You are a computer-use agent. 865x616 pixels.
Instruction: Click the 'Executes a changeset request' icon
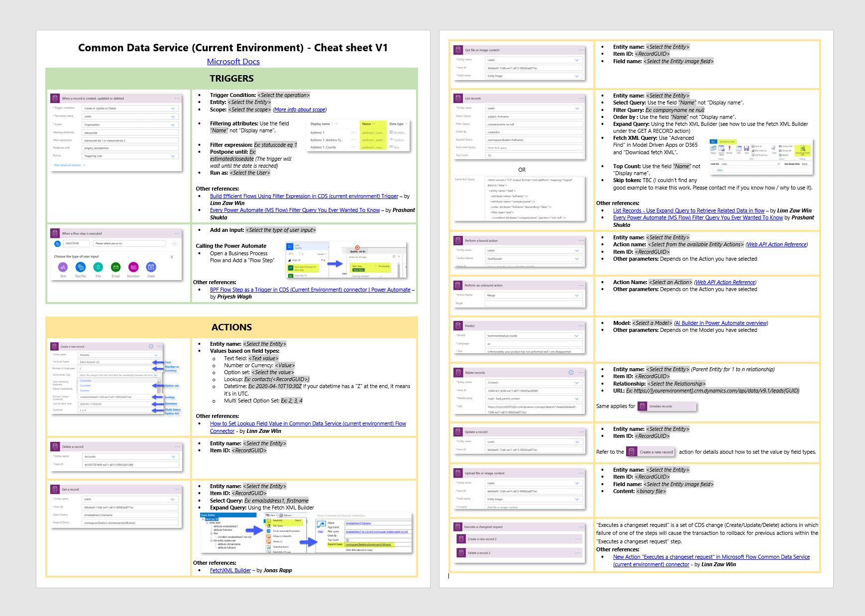(x=458, y=526)
